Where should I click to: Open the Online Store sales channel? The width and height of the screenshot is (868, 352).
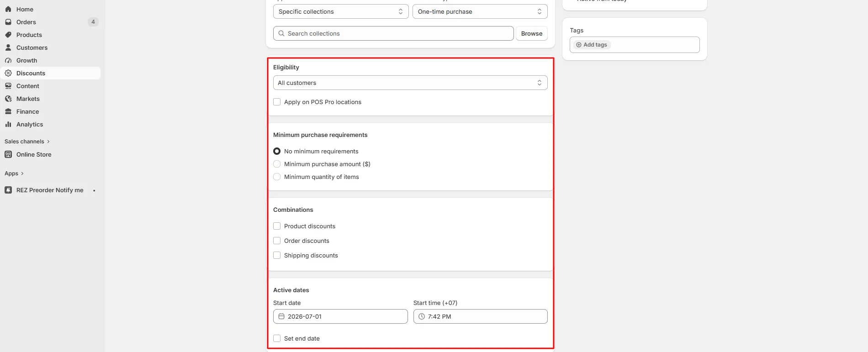click(x=50, y=154)
